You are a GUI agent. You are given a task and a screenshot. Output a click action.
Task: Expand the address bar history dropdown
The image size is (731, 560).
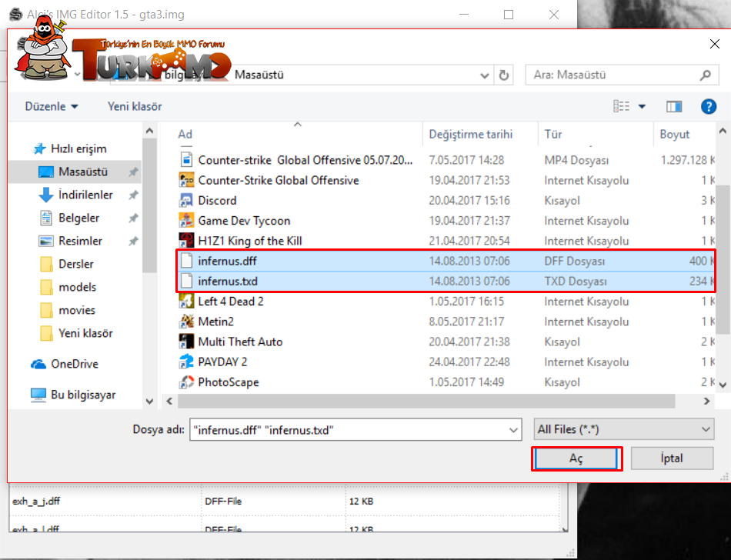(x=484, y=75)
